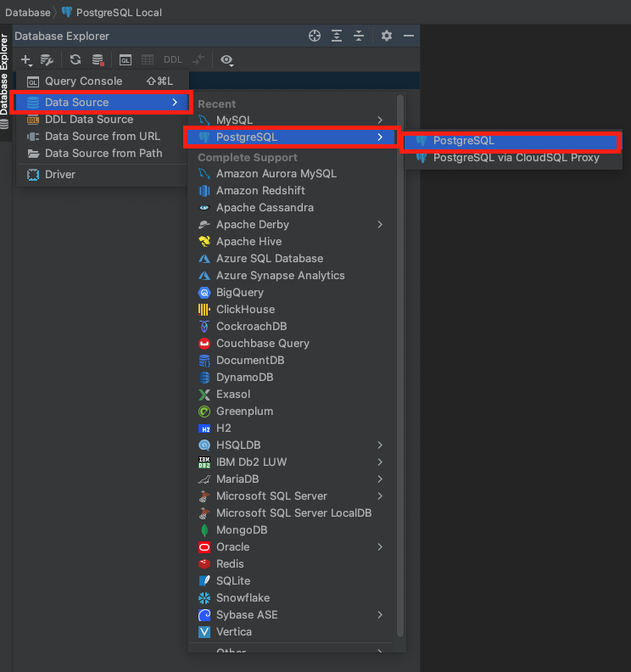Click the Snowflake icon

[x=204, y=598]
